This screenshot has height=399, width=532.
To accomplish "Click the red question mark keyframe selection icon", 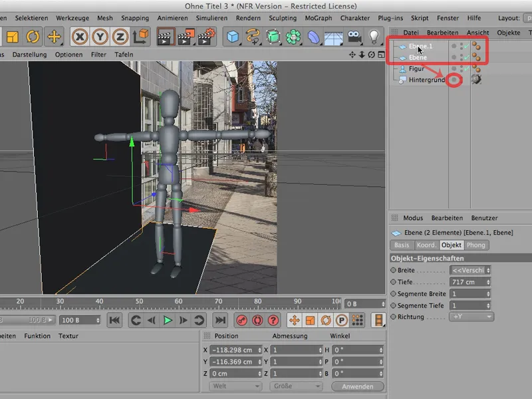I will pos(273,320).
